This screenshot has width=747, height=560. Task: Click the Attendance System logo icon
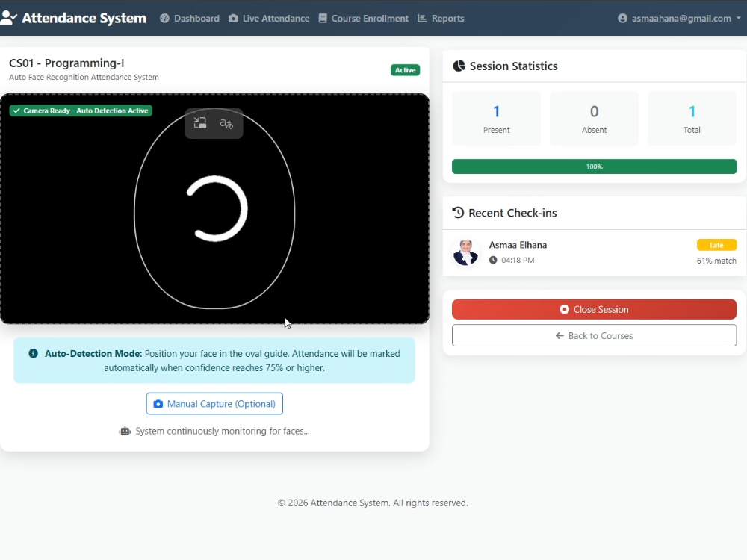pos(8,18)
